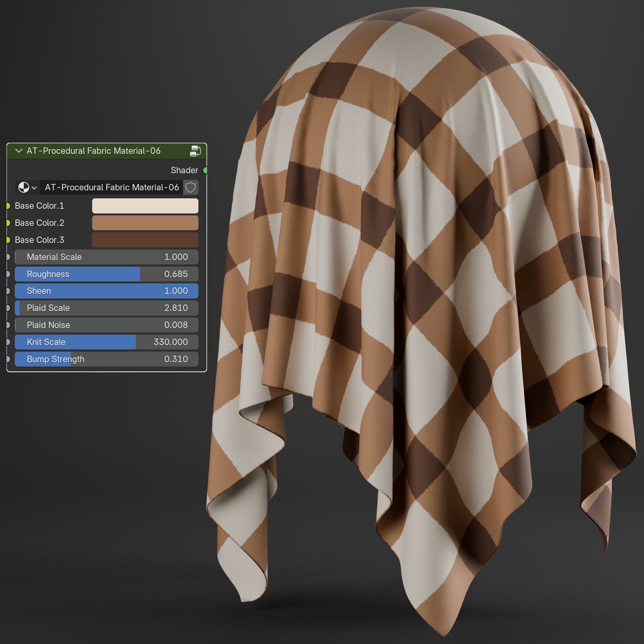The width and height of the screenshot is (644, 644).
Task: Click the Roughness value slider
Action: point(106,274)
